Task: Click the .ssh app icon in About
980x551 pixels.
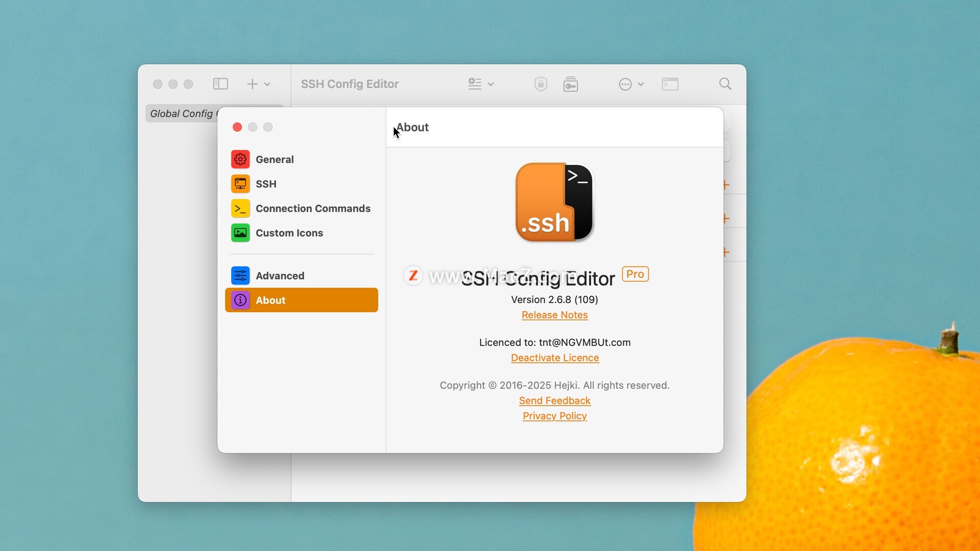Action: pyautogui.click(x=555, y=202)
